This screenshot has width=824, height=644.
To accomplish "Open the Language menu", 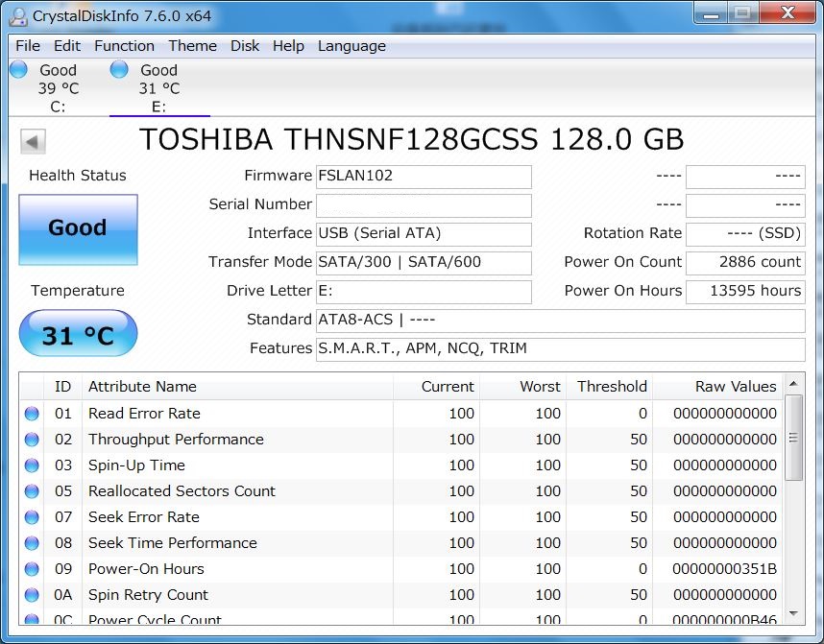I will [352, 46].
